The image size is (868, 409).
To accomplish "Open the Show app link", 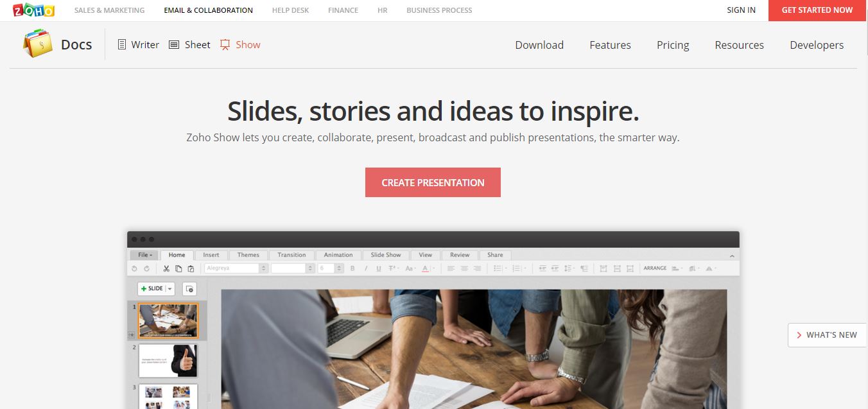I will coord(240,44).
